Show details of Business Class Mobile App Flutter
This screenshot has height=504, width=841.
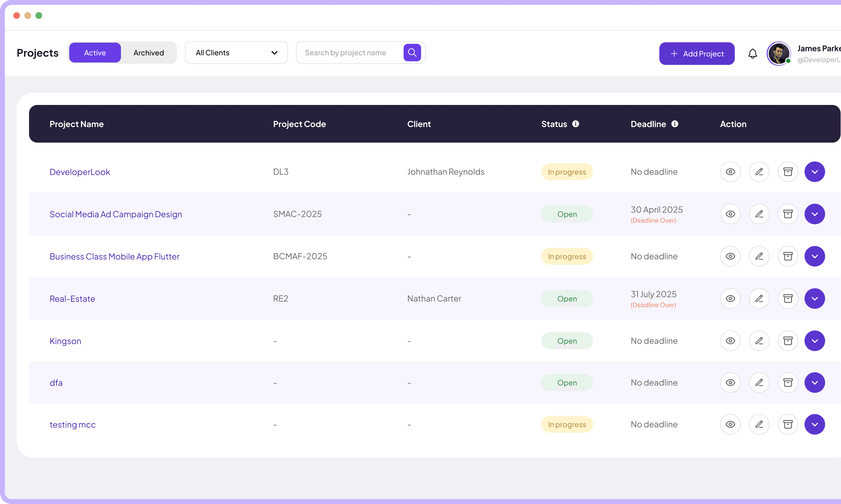730,256
